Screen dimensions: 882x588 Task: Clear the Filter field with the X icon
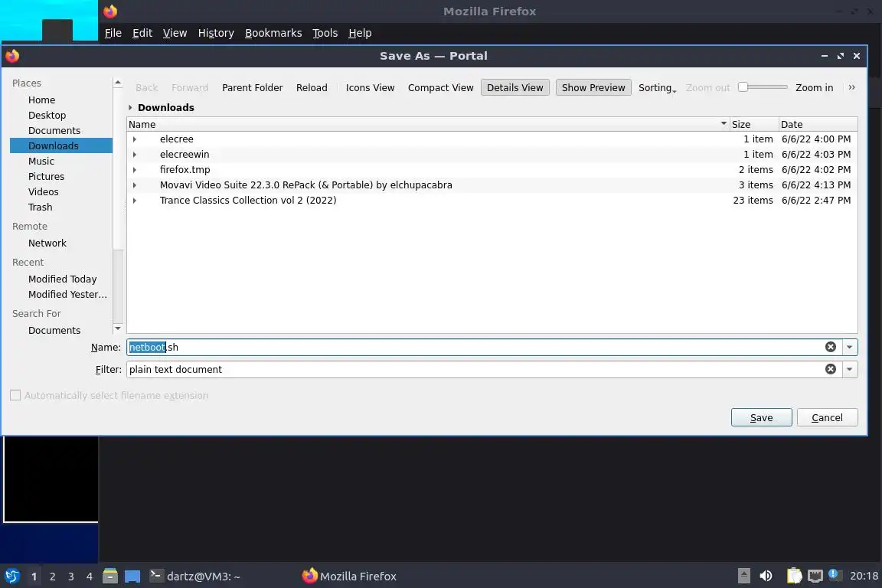coord(830,369)
